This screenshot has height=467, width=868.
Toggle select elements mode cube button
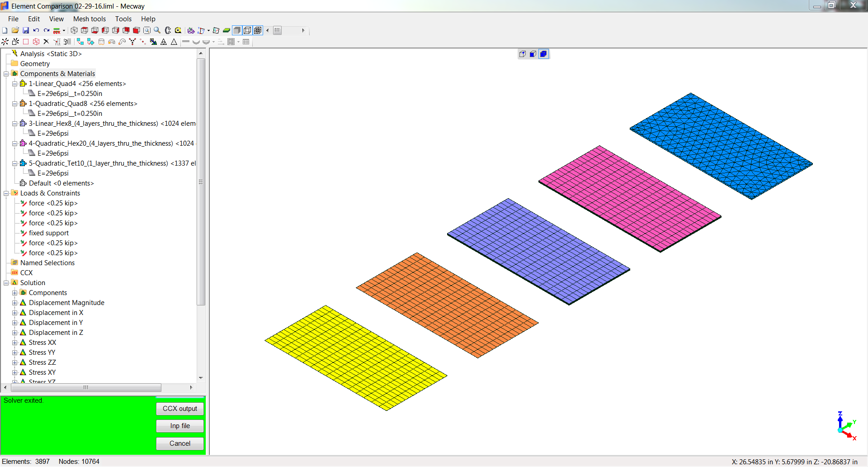[543, 54]
